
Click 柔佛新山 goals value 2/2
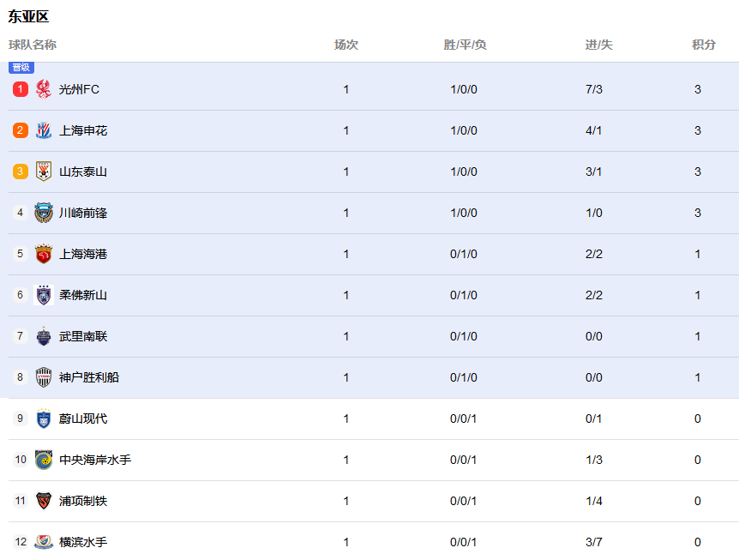pos(594,295)
